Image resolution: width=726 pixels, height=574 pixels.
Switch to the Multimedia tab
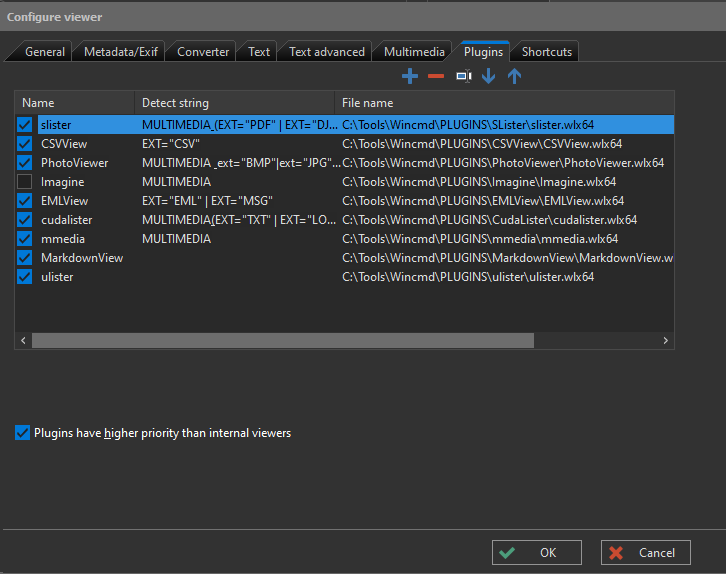(414, 51)
